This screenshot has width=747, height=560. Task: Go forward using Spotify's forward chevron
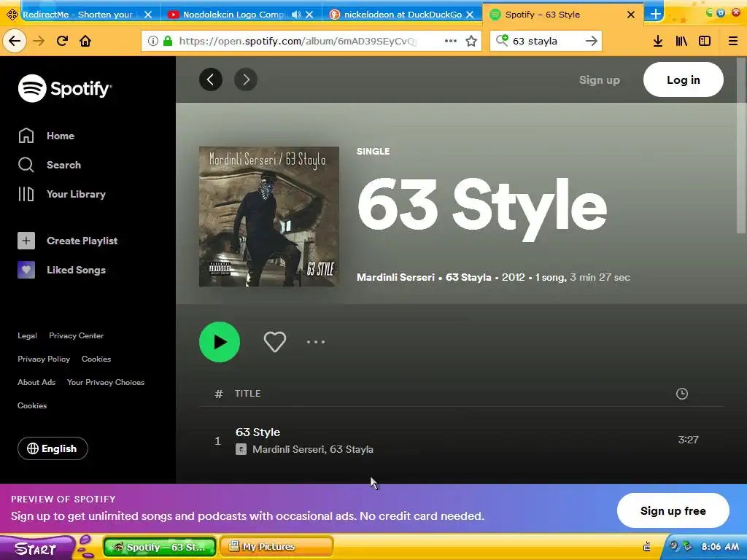[x=246, y=79]
